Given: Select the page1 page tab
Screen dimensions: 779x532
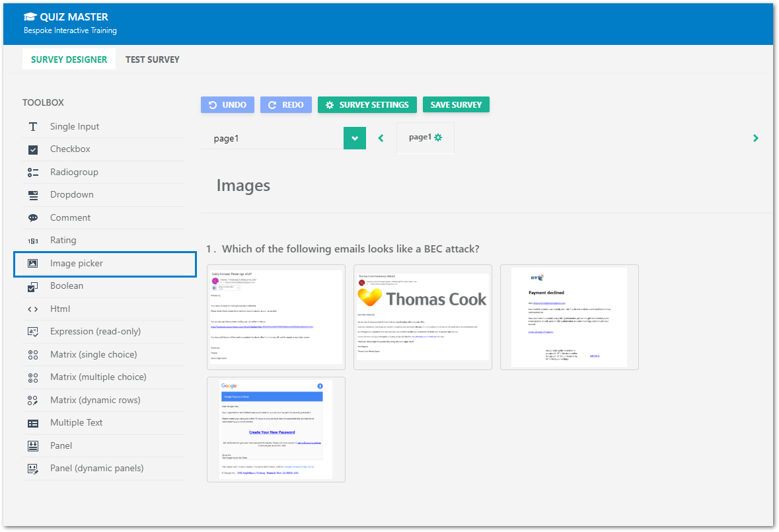Looking at the screenshot, I should [426, 137].
